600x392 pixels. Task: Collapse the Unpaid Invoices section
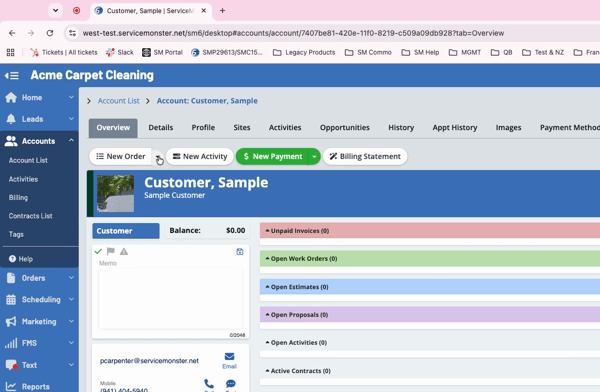coord(267,230)
